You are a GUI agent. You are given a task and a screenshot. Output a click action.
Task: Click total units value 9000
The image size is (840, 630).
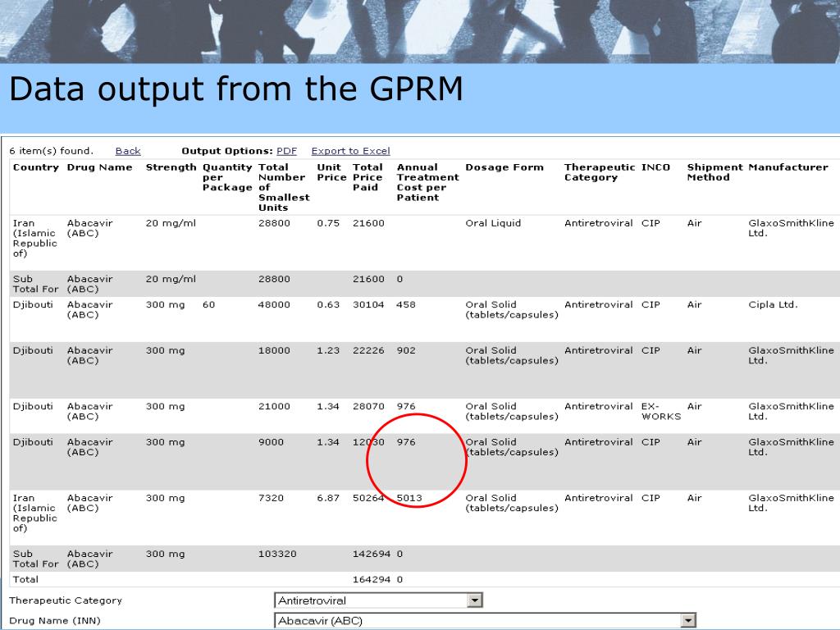[x=271, y=442]
